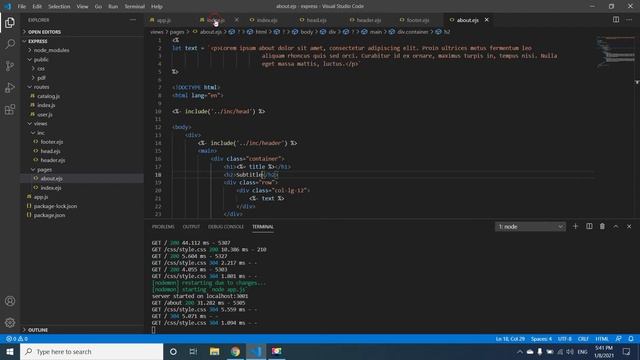Switch to the OUTPUT panel tab
Screen dimensions: 640x360
click(191, 227)
